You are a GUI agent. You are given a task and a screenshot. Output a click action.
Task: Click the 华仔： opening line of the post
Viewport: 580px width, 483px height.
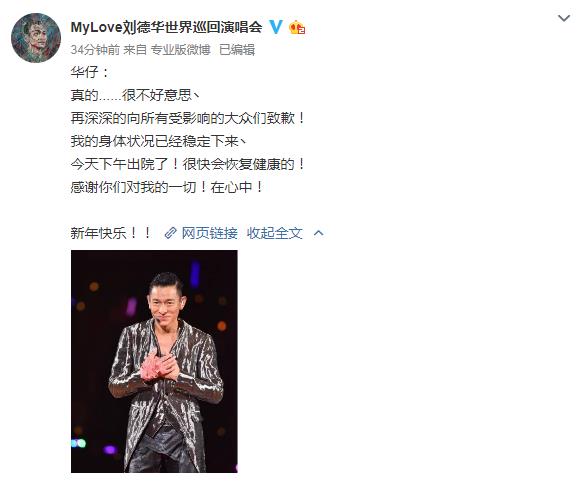[x=90, y=72]
